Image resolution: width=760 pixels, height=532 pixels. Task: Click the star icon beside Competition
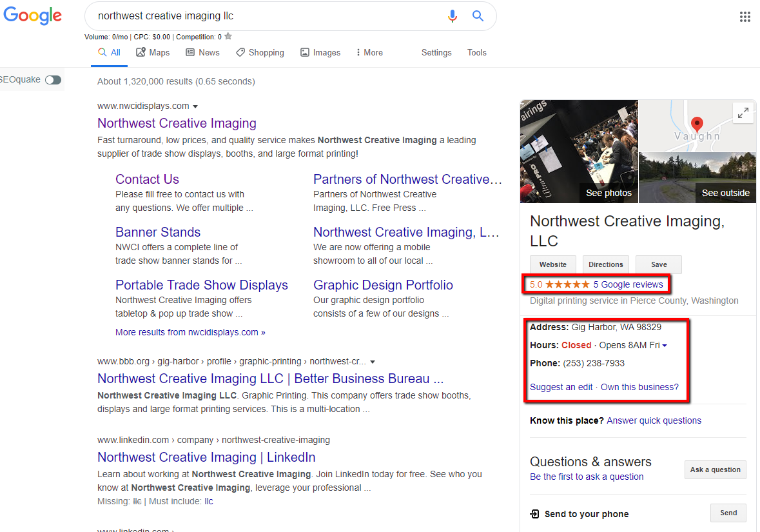point(228,36)
